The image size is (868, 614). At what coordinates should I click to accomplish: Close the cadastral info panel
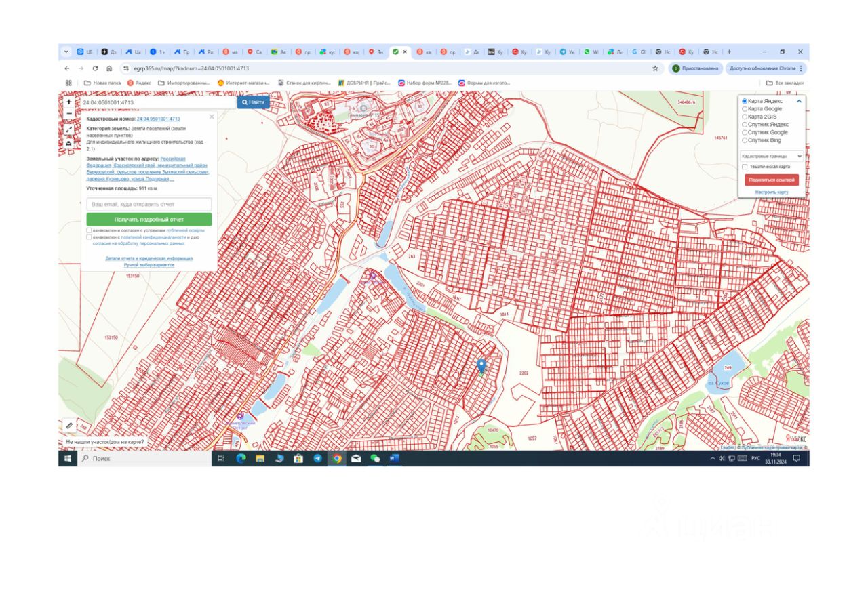coord(212,117)
